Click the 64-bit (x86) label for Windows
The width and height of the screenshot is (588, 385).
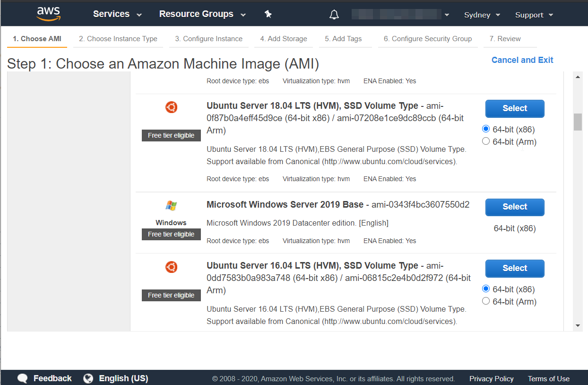[515, 228]
